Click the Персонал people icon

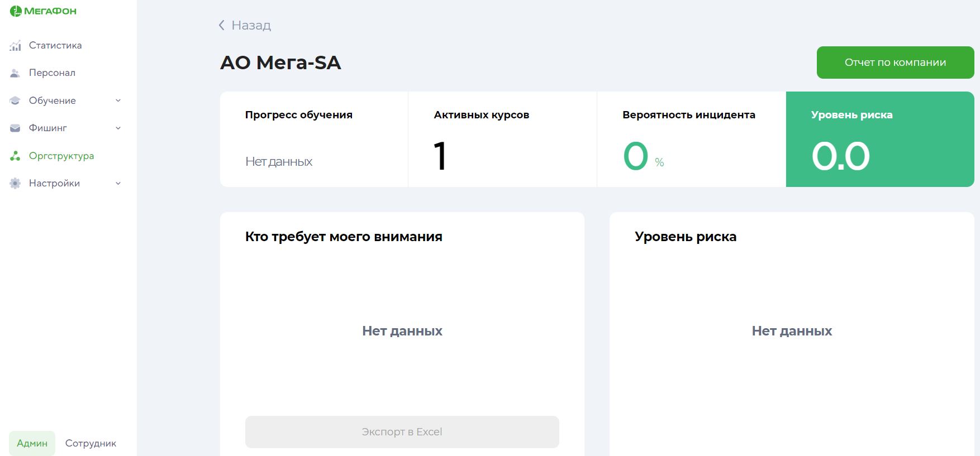tap(15, 73)
